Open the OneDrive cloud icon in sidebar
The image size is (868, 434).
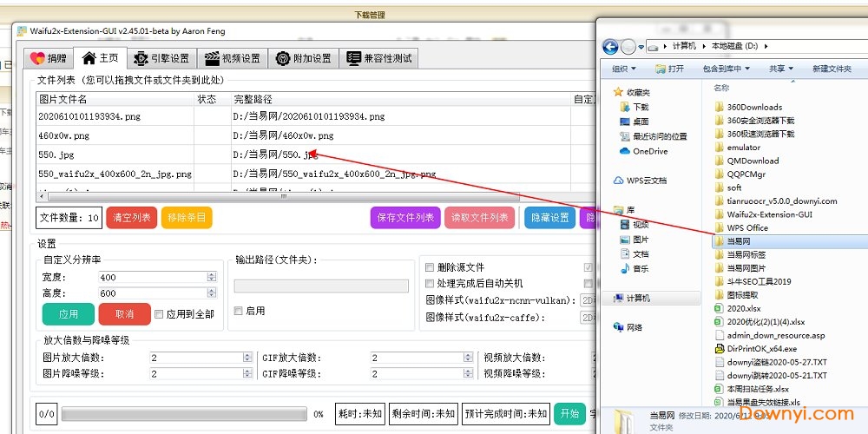625,151
